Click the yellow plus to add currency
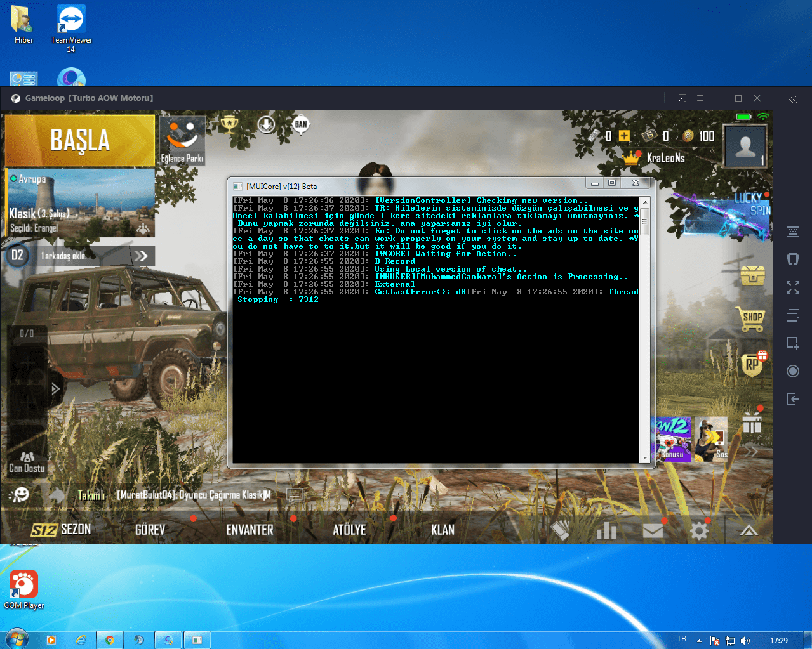The width and height of the screenshot is (812, 649). (x=624, y=136)
